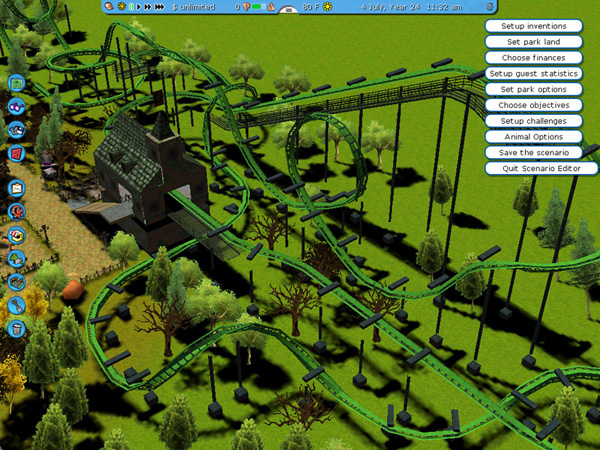Open the scenery placement icon
Viewport: 600px width, 450px height.
click(x=16, y=259)
